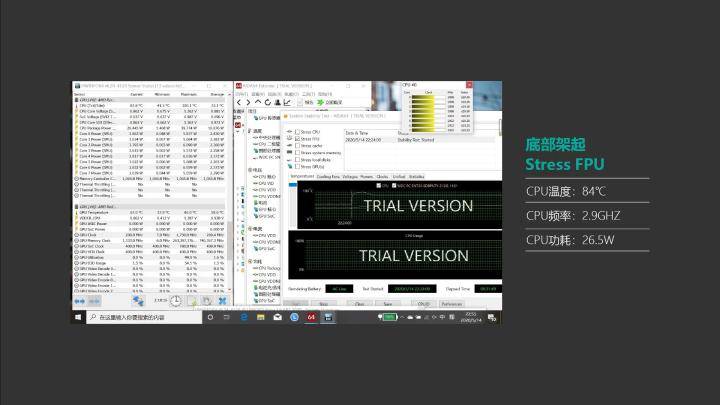Enable the Stress local disks checkbox
The height and width of the screenshot is (405, 720).
point(297,160)
